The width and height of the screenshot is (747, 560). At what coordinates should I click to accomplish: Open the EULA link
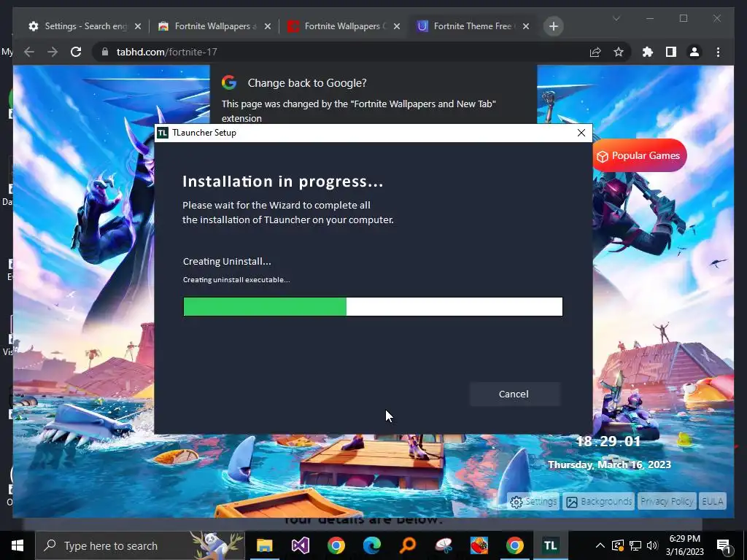pos(712,502)
